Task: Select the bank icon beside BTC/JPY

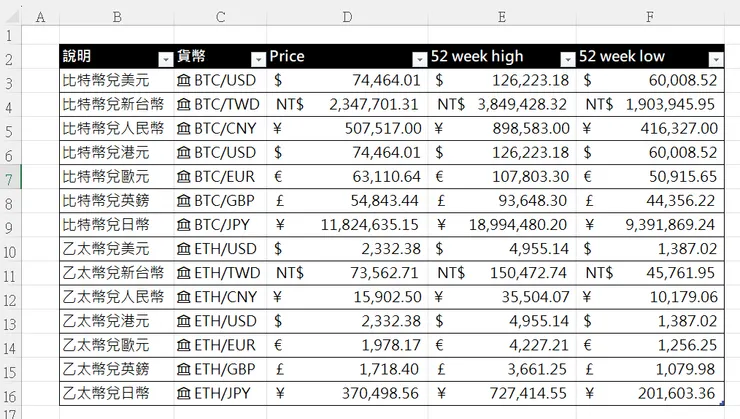Action: pos(184,225)
